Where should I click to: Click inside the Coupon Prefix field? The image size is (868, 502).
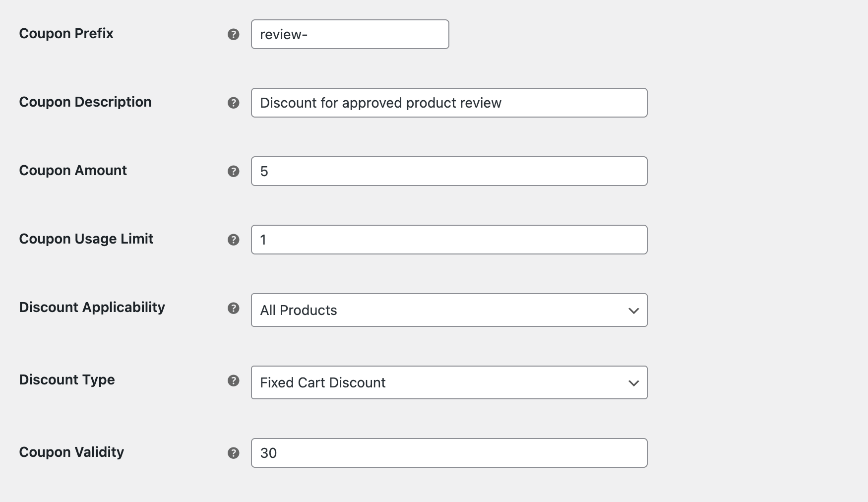349,34
